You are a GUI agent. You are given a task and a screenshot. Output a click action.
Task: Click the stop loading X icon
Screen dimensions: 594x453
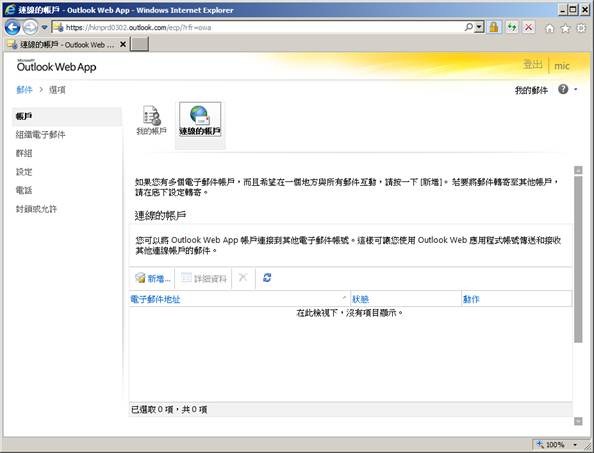click(528, 27)
